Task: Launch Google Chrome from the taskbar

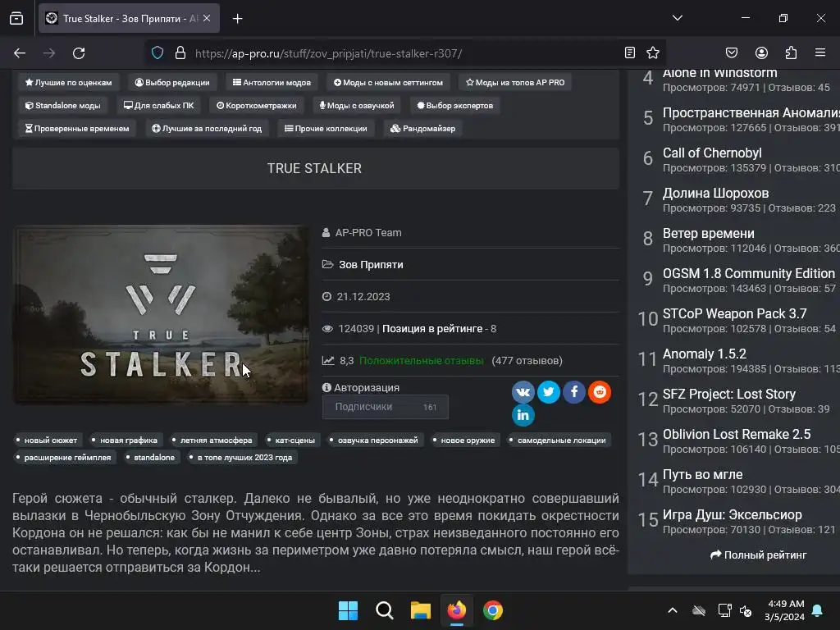Action: click(493, 610)
